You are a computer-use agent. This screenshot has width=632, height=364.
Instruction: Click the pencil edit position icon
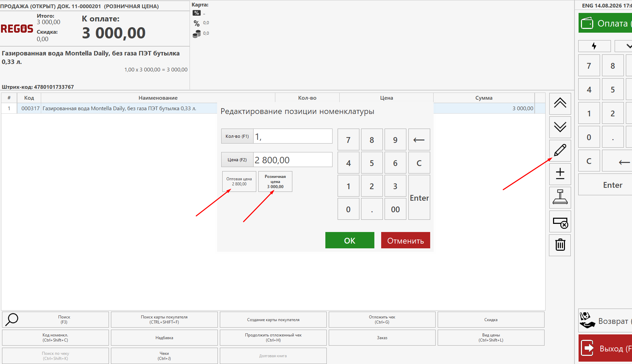(x=560, y=150)
